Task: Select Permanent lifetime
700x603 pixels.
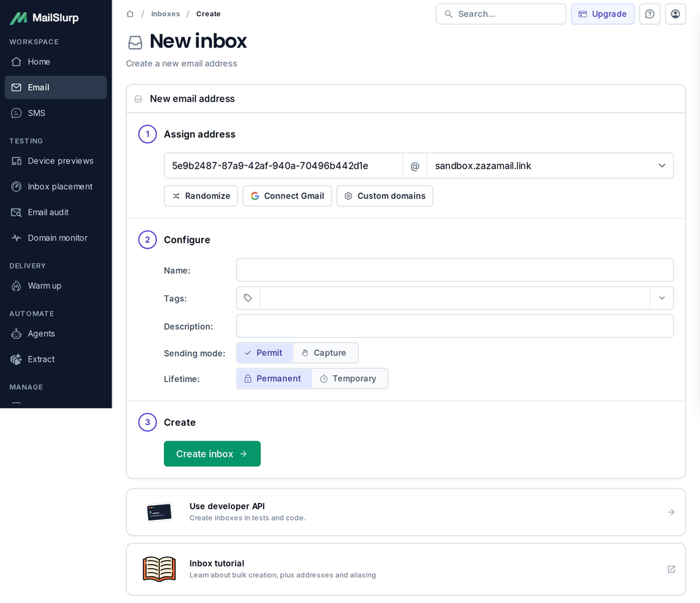Action: (274, 378)
